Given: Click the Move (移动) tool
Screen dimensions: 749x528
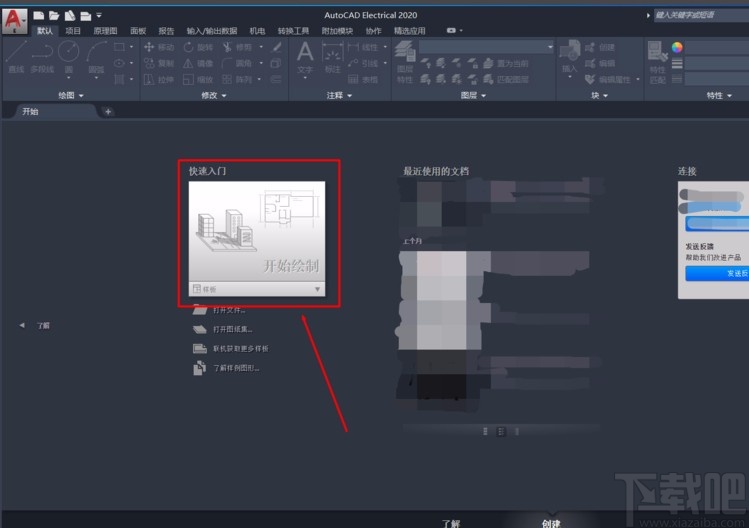Looking at the screenshot, I should coord(159,47).
